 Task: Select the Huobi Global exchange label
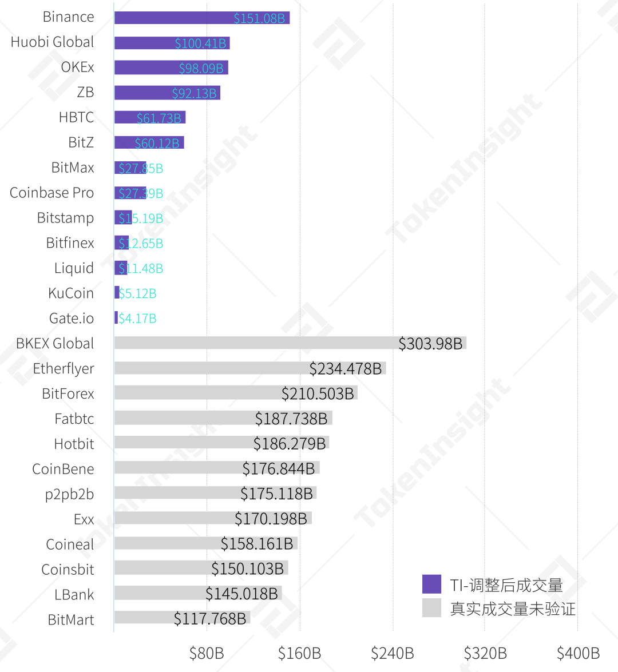coord(52,42)
